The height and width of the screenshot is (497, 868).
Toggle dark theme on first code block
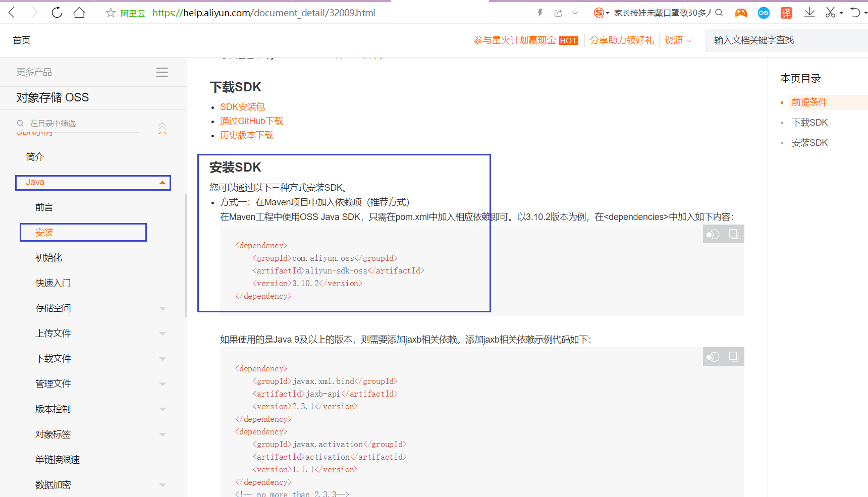pos(713,234)
